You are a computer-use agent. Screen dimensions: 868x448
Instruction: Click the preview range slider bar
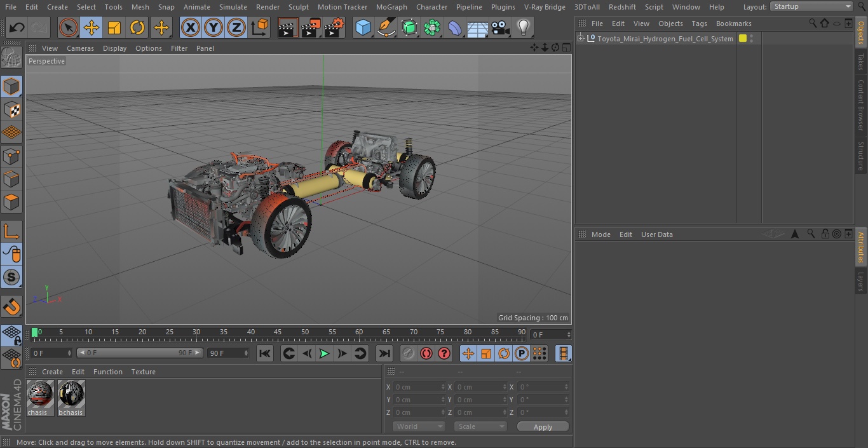click(x=140, y=353)
